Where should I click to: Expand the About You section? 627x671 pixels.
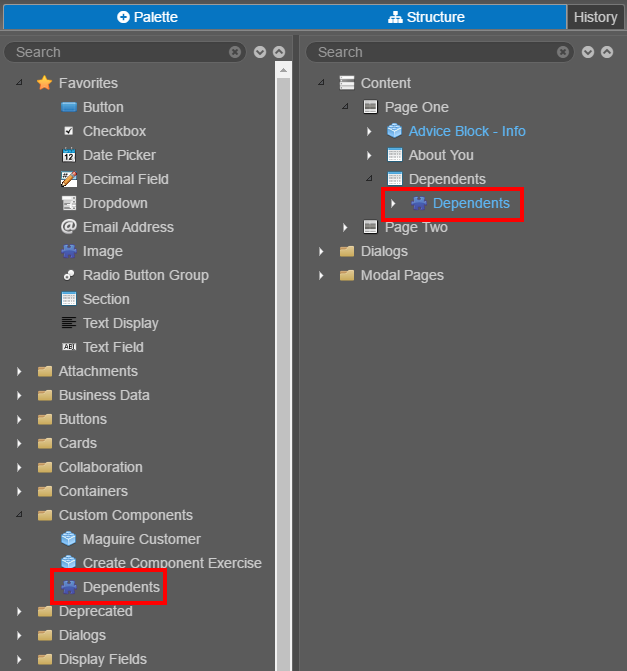coord(369,155)
